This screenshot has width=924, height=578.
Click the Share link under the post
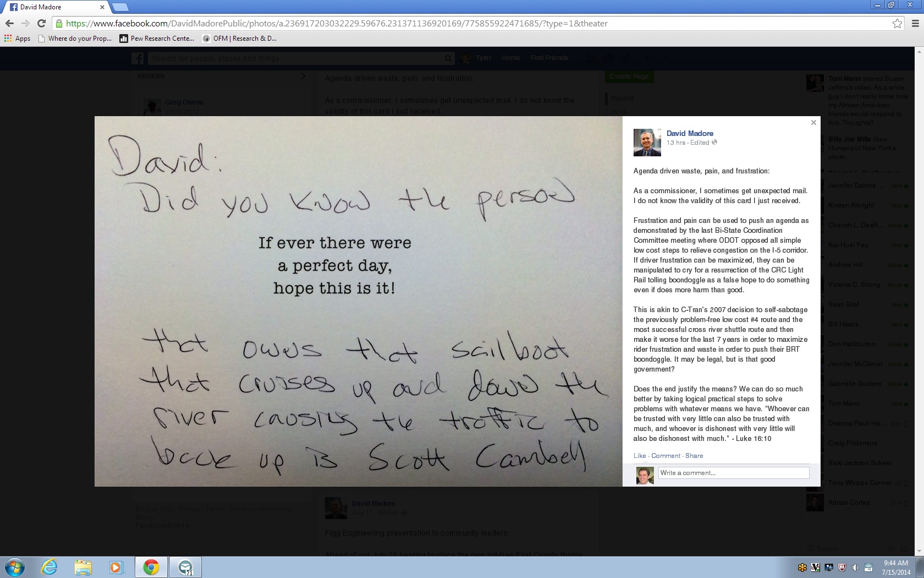(694, 456)
